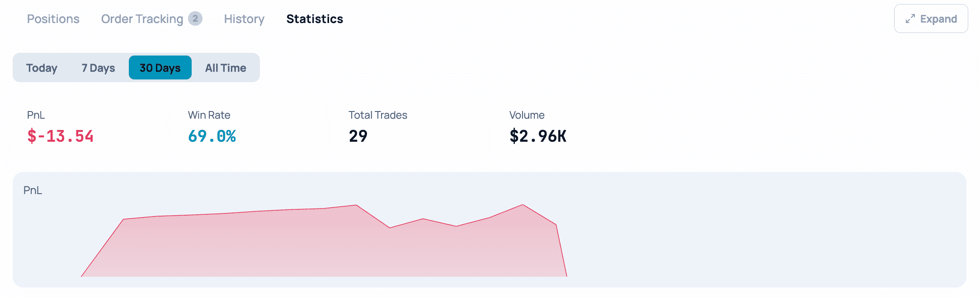This screenshot has width=980, height=297.
Task: Switch to All Time range
Action: (x=226, y=68)
